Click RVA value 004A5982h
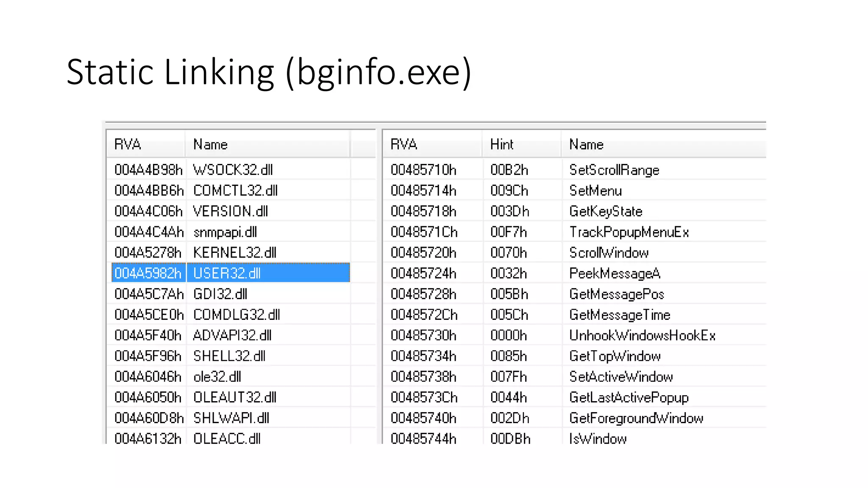This screenshot has width=868, height=488. tap(148, 274)
